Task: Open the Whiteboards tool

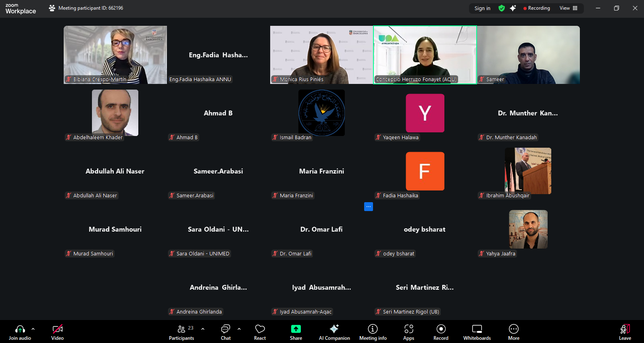Action: click(x=477, y=329)
